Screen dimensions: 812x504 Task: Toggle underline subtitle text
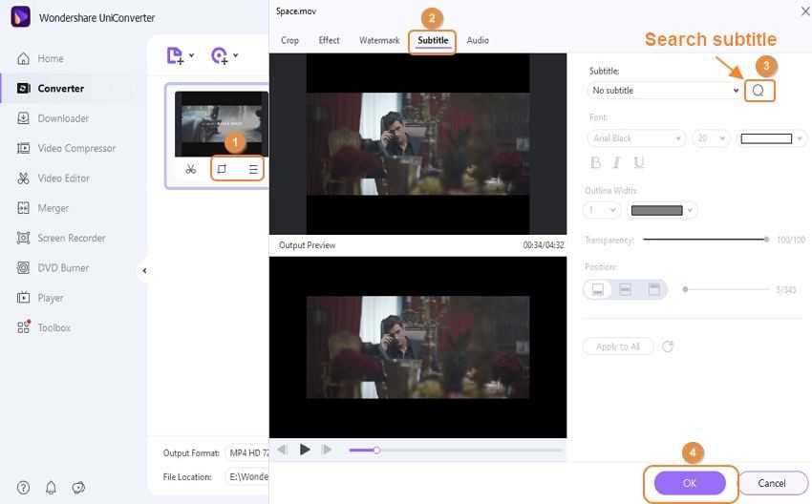tap(638, 163)
